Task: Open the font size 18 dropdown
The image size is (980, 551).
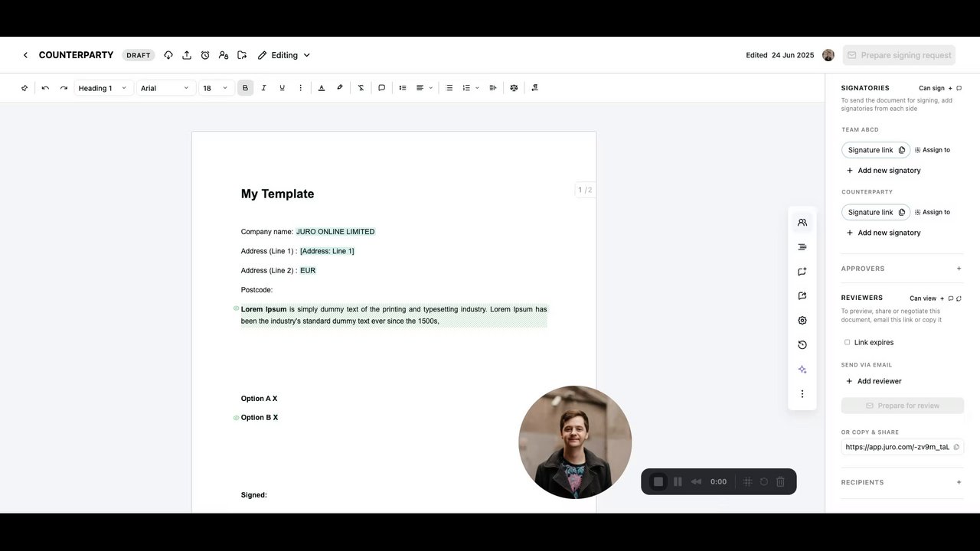Action: point(216,88)
